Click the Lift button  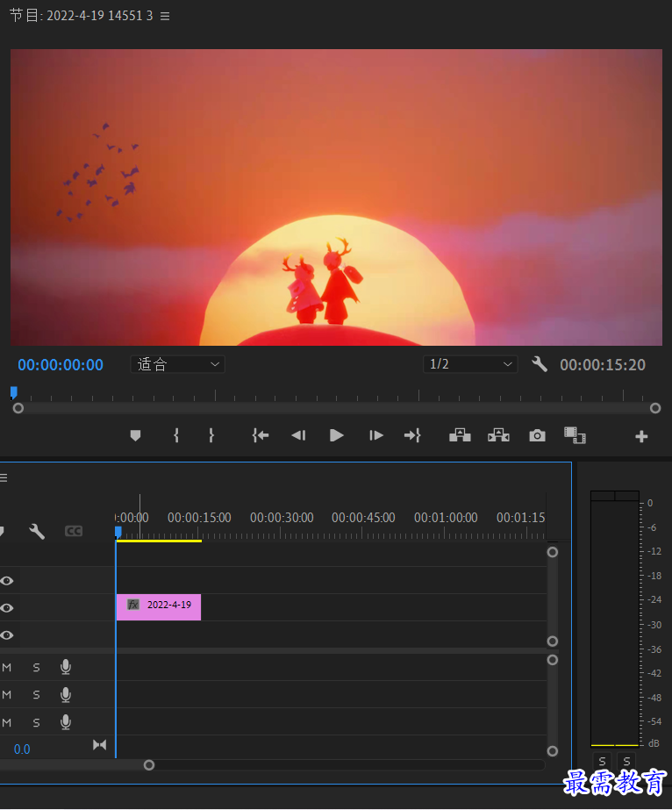point(460,435)
